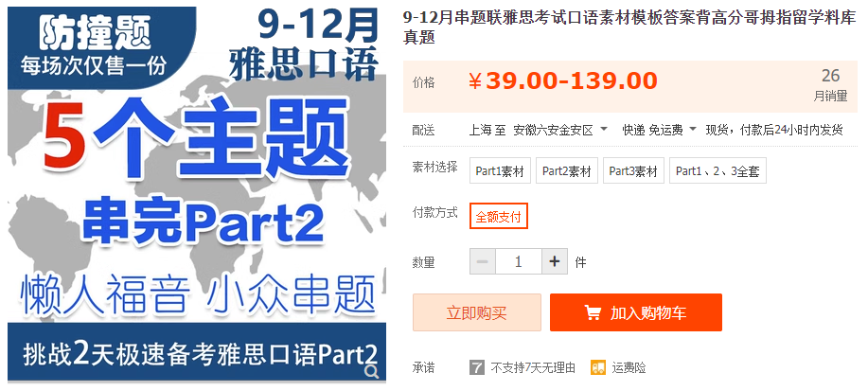Select the Part3素材 option
The height and width of the screenshot is (391, 868).
click(x=633, y=171)
